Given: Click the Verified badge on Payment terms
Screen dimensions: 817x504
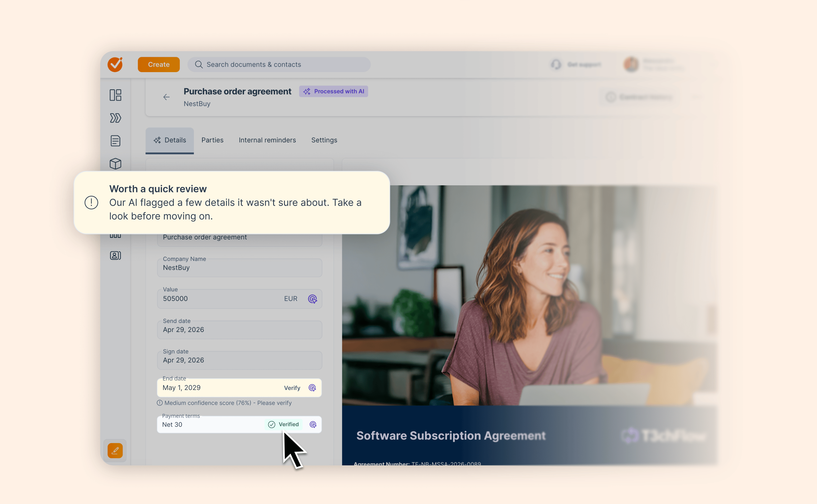Looking at the screenshot, I should click(x=284, y=424).
